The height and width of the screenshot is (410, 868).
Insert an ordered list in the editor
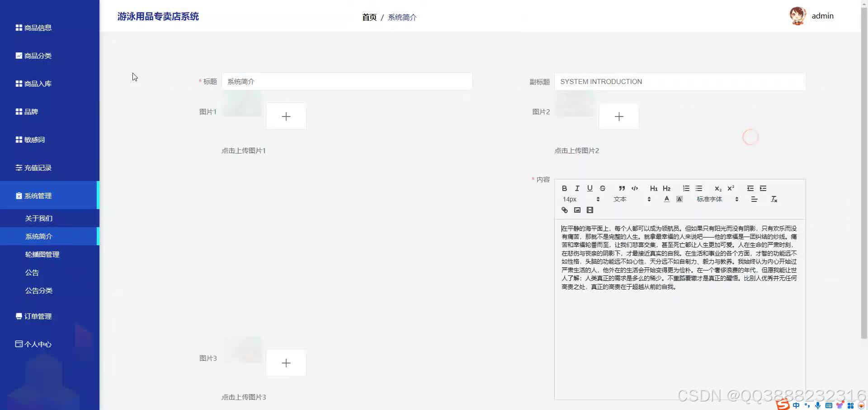coord(686,188)
